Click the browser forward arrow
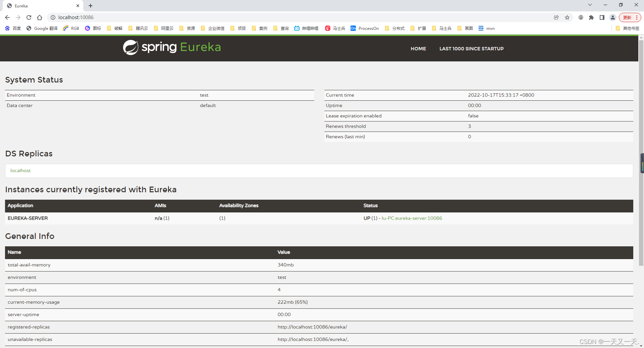Viewport: 644px width, 348px height. 18,17
